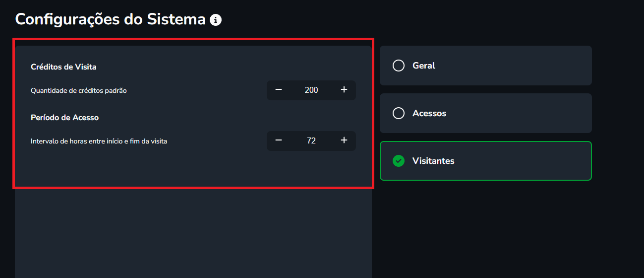
Task: Focus the hours field showing 72
Action: [311, 140]
